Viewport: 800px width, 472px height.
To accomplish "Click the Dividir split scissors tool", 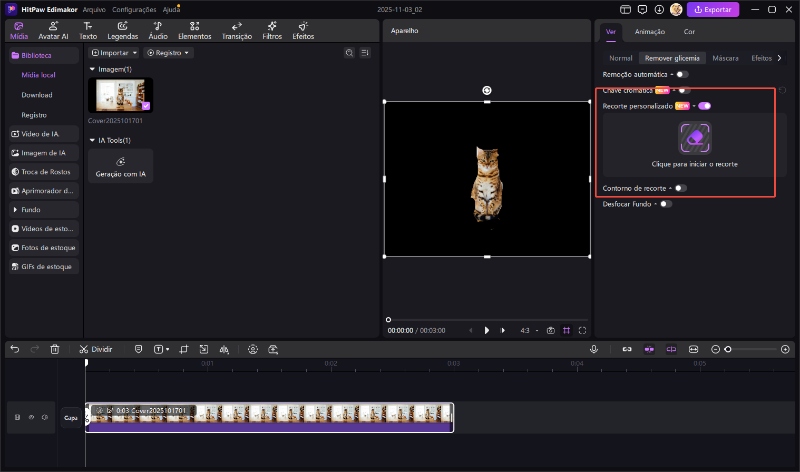I will pos(96,349).
